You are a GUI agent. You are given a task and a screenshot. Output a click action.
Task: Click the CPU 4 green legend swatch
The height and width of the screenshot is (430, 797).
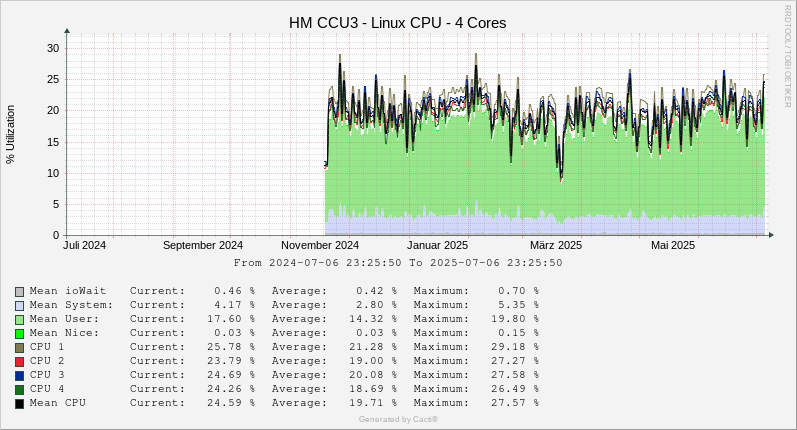tap(19, 390)
